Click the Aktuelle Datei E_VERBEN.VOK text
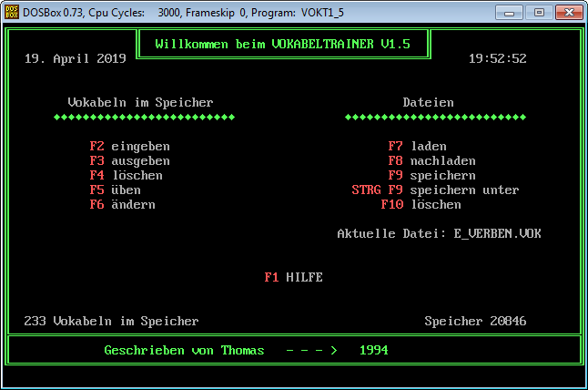Viewport: 588px width, 390px height. pos(439,233)
